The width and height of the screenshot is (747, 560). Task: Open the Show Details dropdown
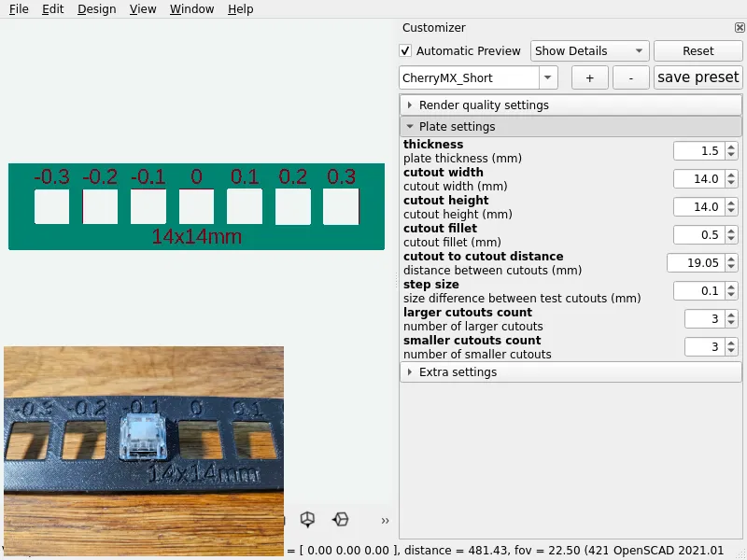(589, 50)
